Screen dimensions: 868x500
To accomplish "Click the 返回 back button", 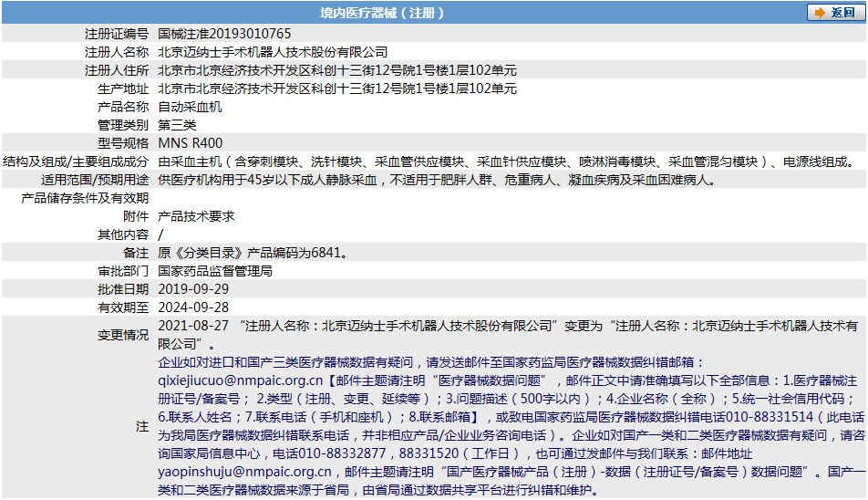I will (x=835, y=12).
